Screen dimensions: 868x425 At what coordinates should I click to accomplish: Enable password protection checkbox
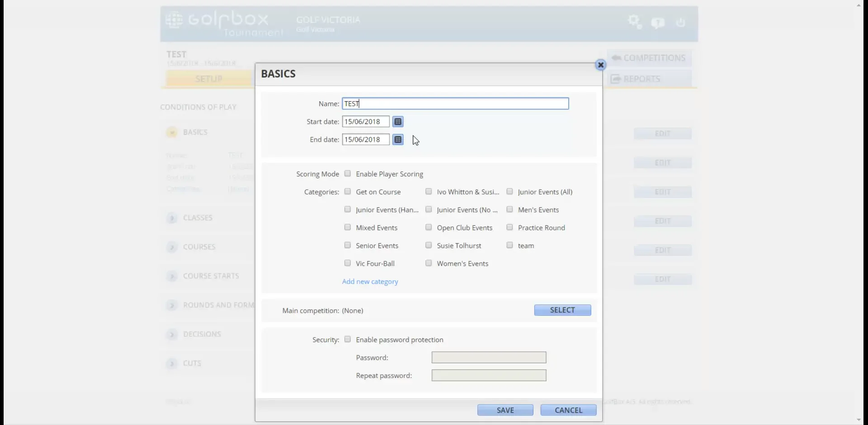click(x=347, y=339)
